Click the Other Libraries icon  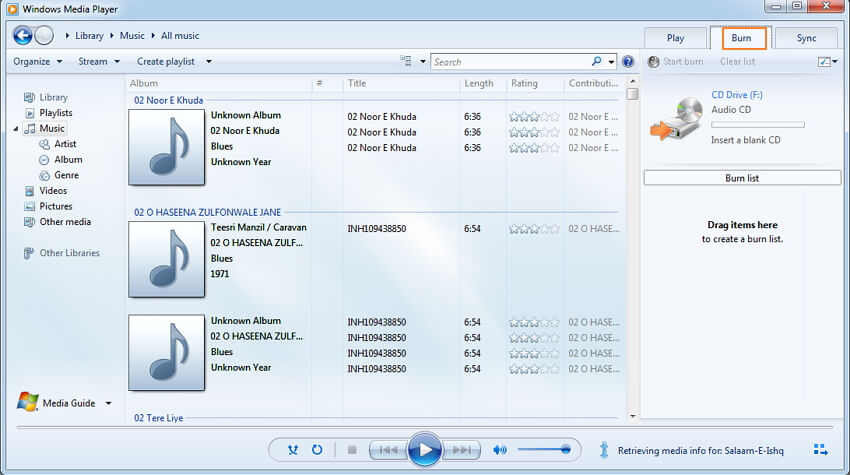(x=29, y=253)
